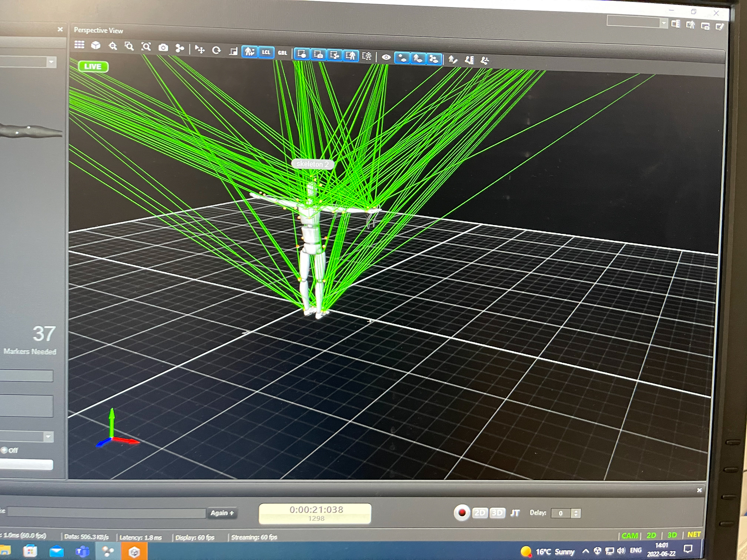Click the empty layout combo box field
747x560 pixels.
633,22
